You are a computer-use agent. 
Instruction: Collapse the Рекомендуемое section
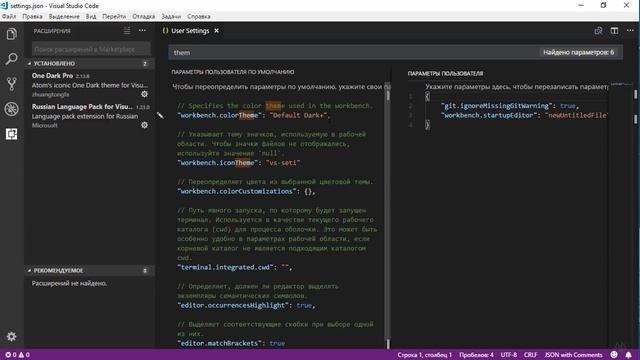pyautogui.click(x=89, y=271)
